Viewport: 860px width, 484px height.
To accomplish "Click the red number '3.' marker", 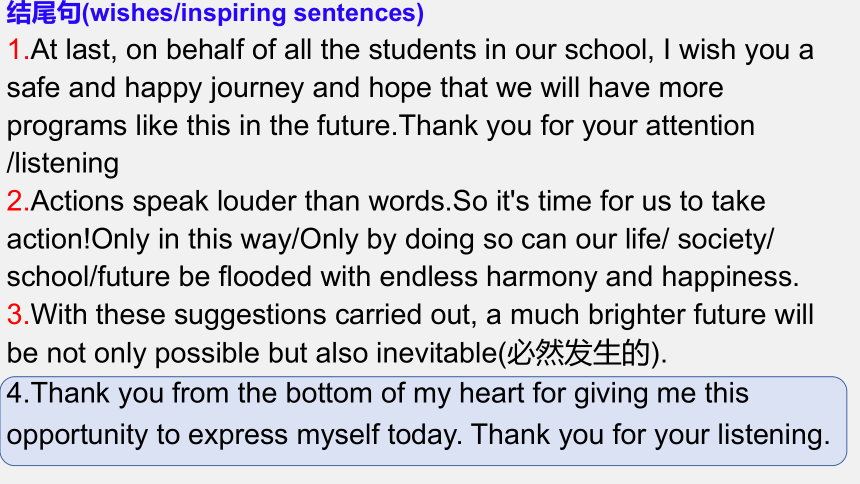I will pyautogui.click(x=18, y=315).
